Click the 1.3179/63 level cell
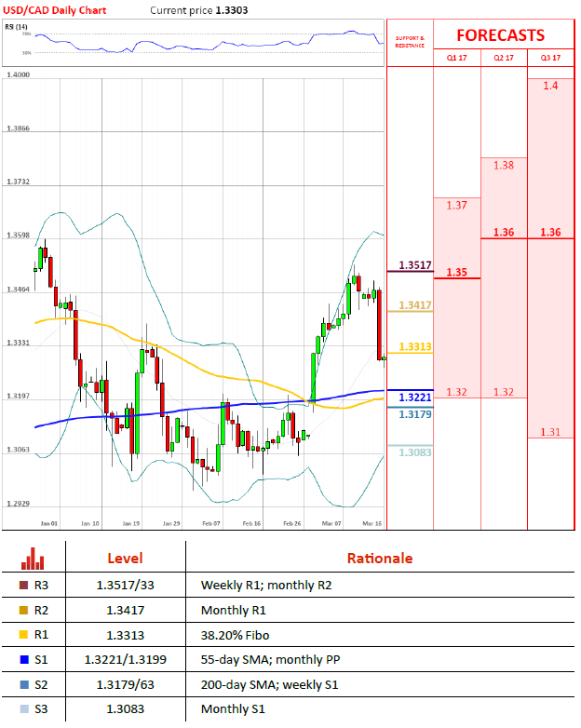 pos(125,684)
